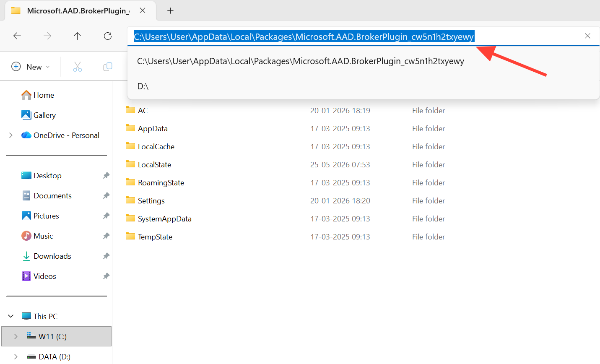Close the Microsoft.AAD.BrokerPlugin tab

143,10
